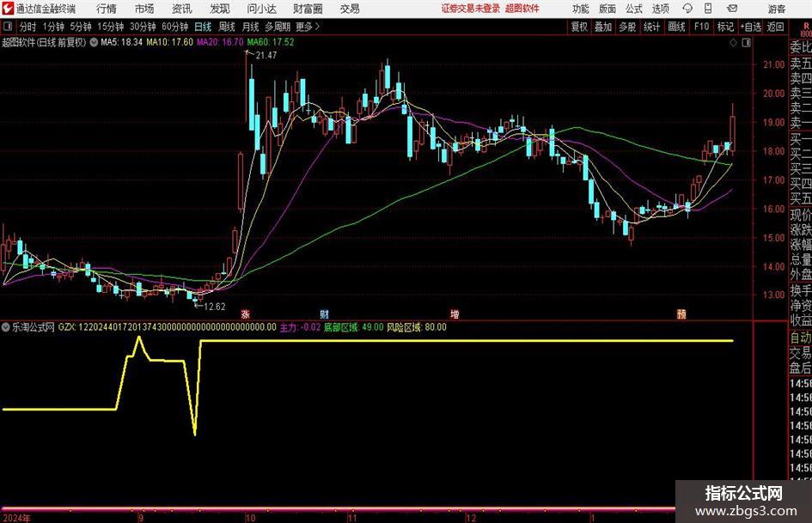Open the 财富圈 menu
The height and width of the screenshot is (523, 812).
tap(308, 9)
